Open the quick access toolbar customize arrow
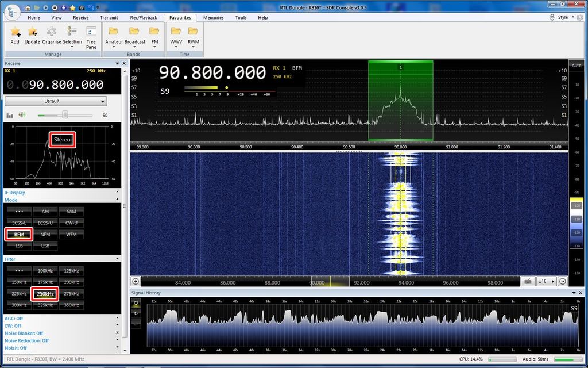Image resolution: width=588 pixels, height=368 pixels. [98, 7]
